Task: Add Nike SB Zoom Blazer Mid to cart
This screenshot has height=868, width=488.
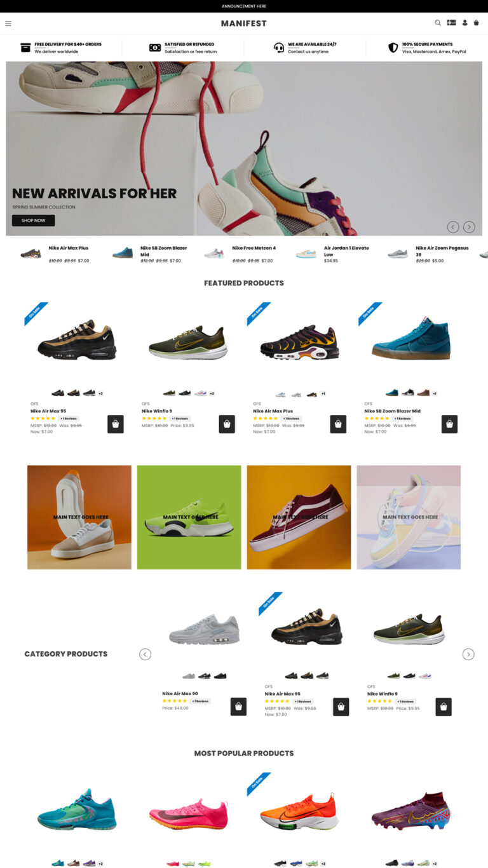Action: (449, 424)
